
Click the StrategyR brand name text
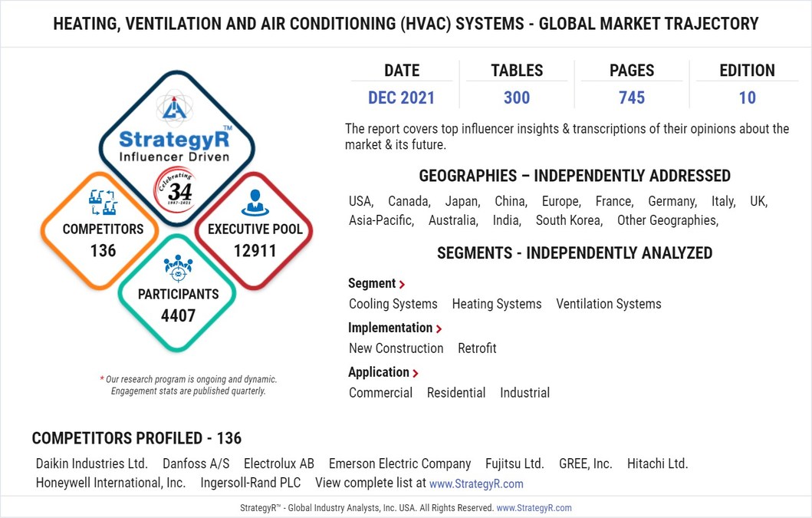175,138
